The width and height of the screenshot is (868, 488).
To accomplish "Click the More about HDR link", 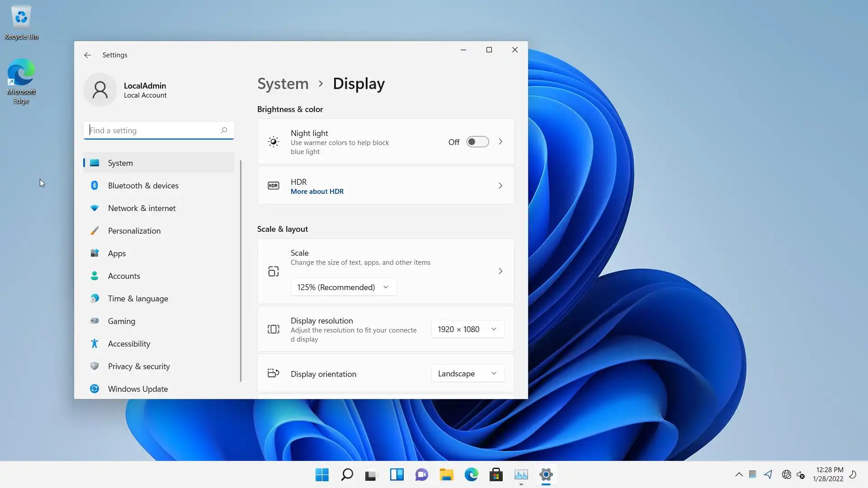I will point(317,192).
